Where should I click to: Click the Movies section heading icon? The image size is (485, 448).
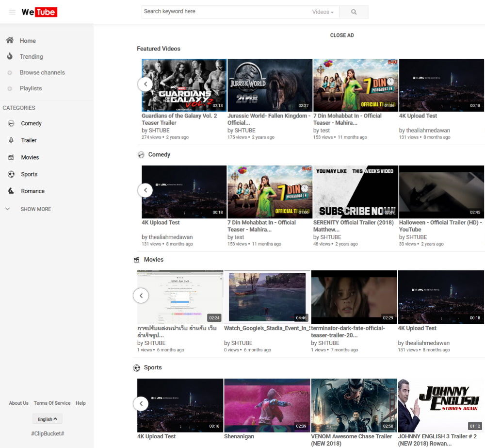click(136, 260)
